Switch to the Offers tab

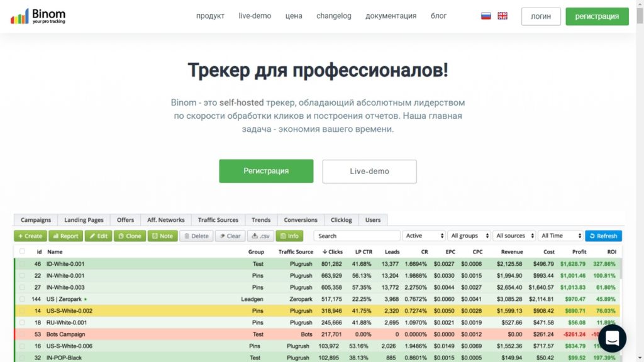tap(125, 220)
